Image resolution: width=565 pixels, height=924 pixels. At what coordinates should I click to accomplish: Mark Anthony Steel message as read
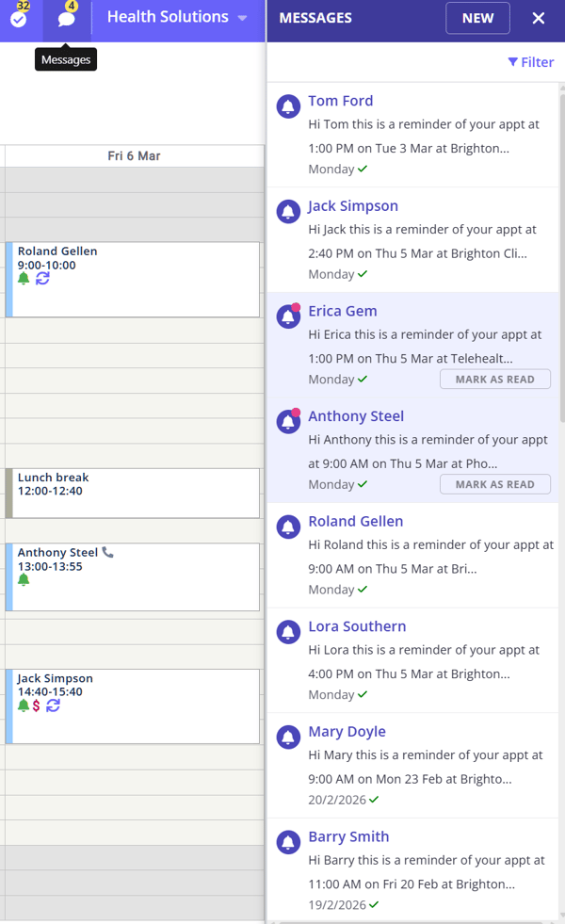tap(494, 484)
